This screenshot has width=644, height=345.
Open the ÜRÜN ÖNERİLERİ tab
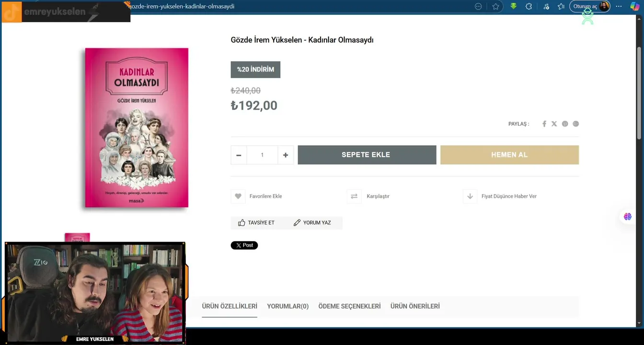415,306
